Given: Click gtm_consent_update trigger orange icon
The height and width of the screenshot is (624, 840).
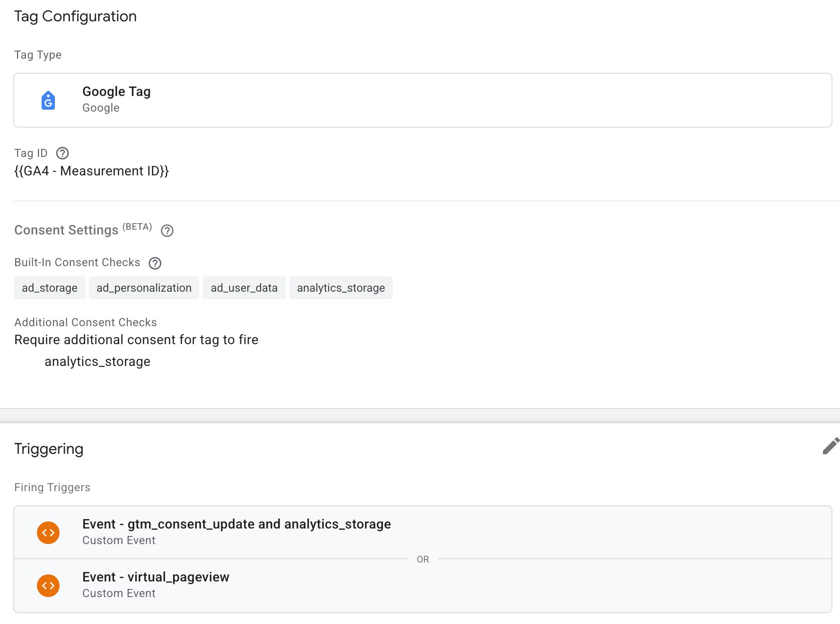Looking at the screenshot, I should [x=48, y=533].
